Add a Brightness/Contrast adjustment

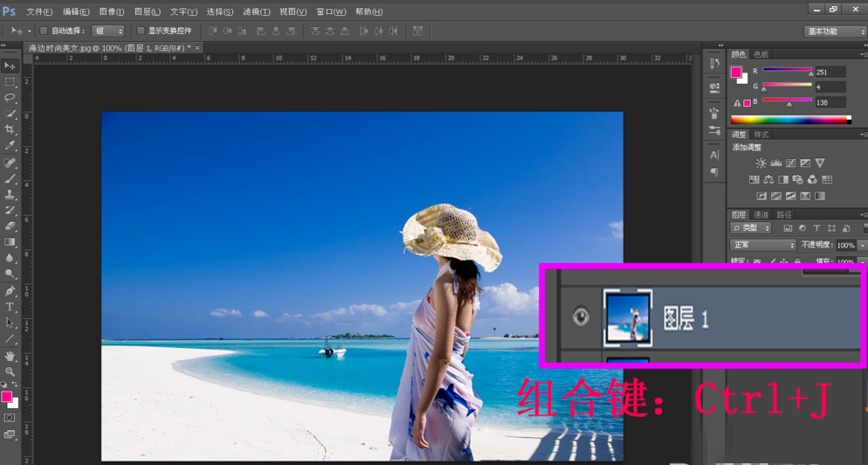[x=761, y=163]
